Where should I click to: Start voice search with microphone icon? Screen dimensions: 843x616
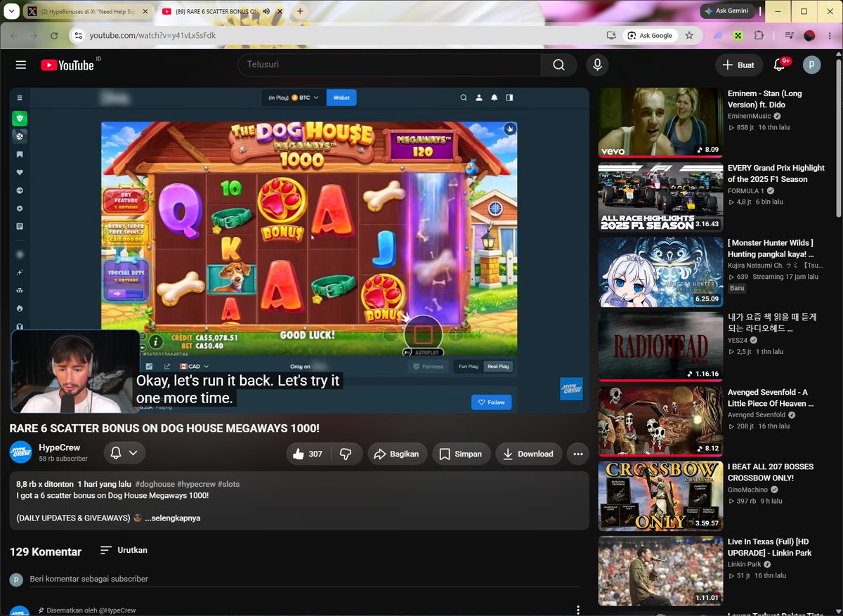point(597,65)
